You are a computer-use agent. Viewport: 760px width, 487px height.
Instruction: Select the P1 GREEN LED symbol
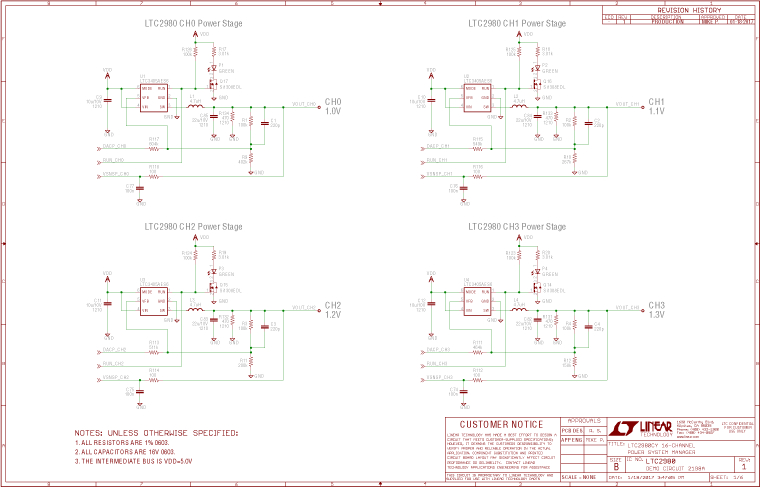[x=213, y=68]
